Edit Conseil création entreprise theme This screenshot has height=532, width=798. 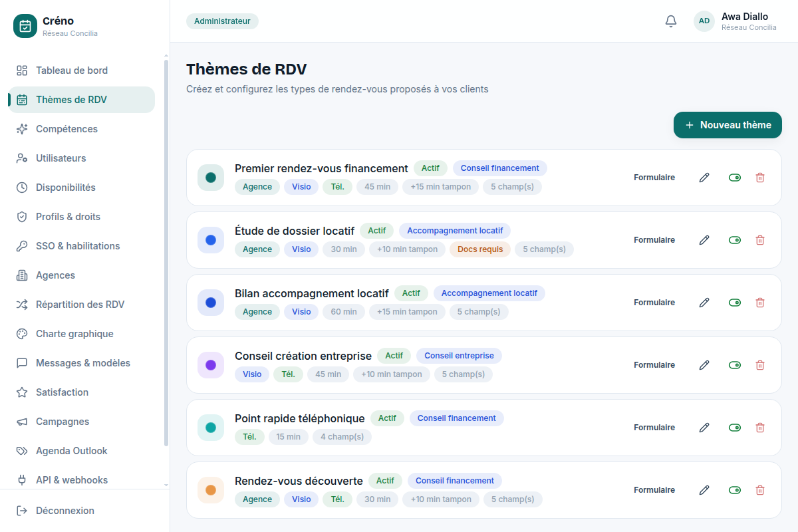point(704,365)
